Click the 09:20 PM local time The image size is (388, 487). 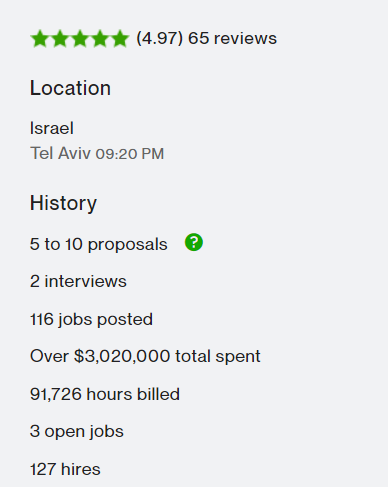coord(130,154)
